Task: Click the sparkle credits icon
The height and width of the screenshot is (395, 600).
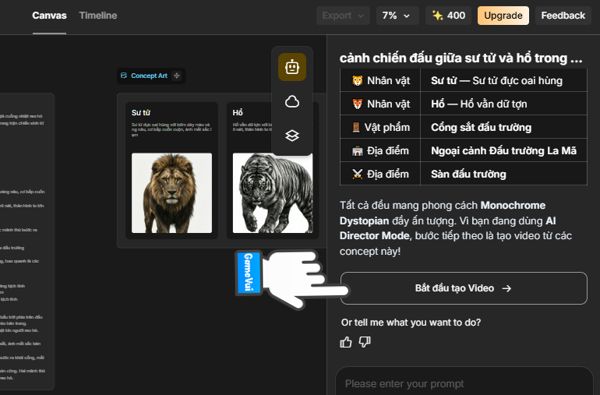Action: coord(437,16)
